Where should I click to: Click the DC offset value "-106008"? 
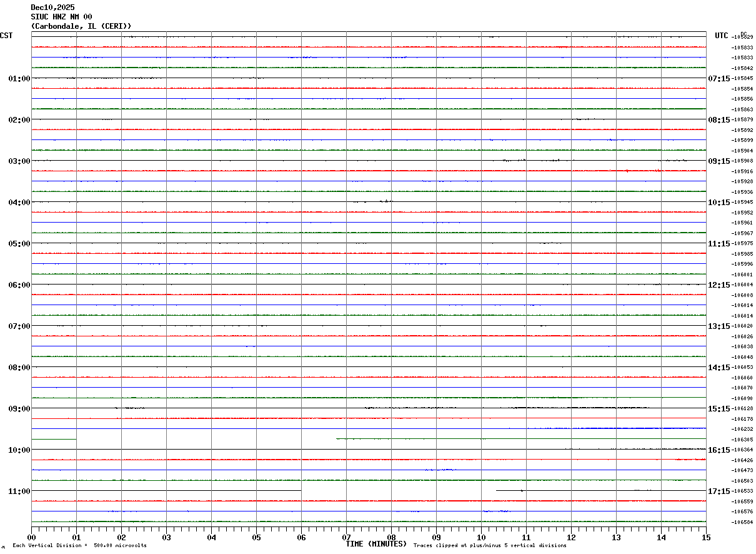point(743,295)
